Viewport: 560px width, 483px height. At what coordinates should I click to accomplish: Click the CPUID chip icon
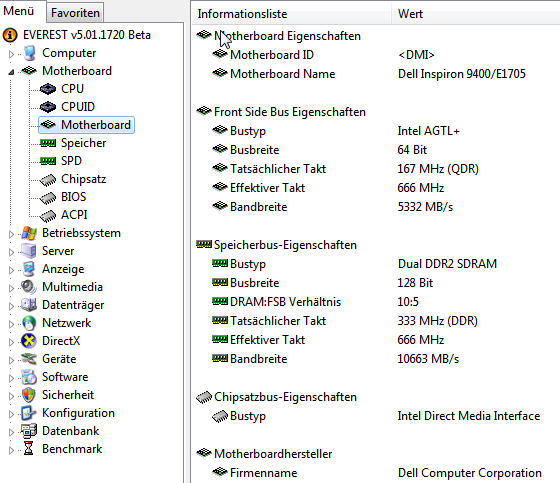(48, 107)
